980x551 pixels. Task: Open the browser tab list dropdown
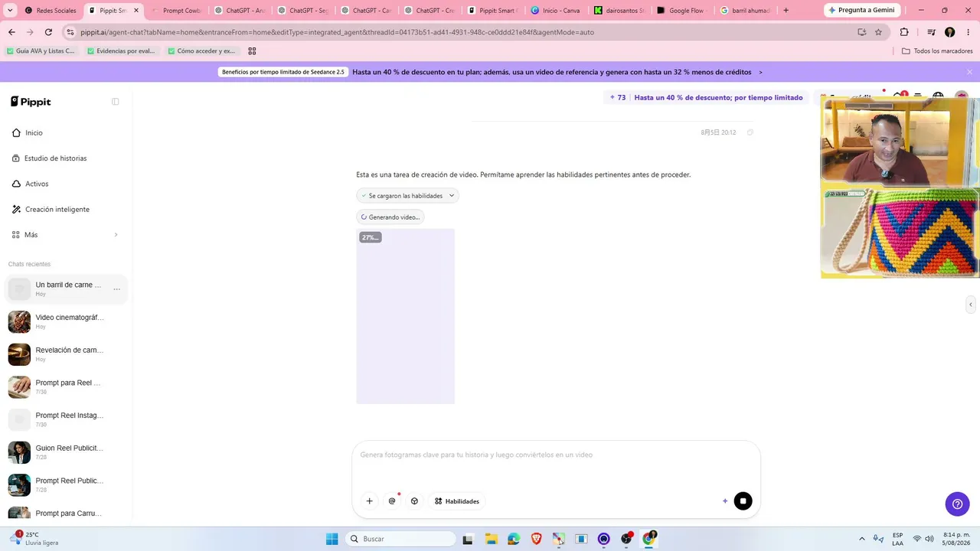point(10,11)
